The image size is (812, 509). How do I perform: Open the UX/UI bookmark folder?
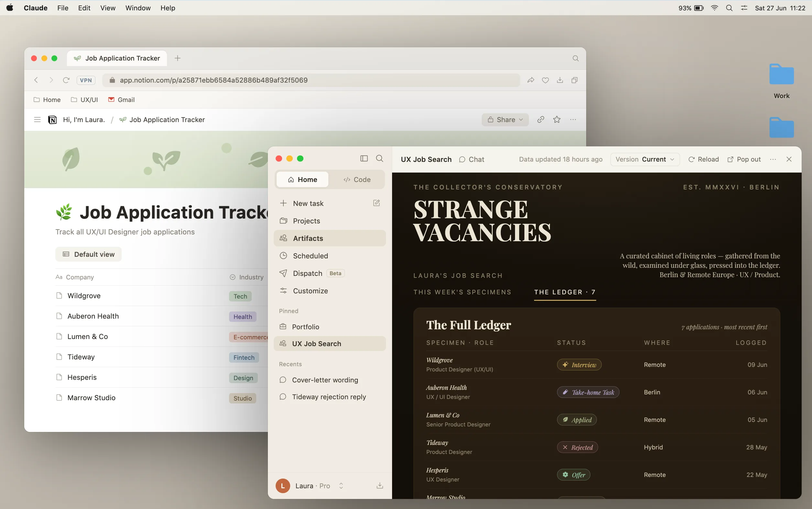[x=84, y=100]
